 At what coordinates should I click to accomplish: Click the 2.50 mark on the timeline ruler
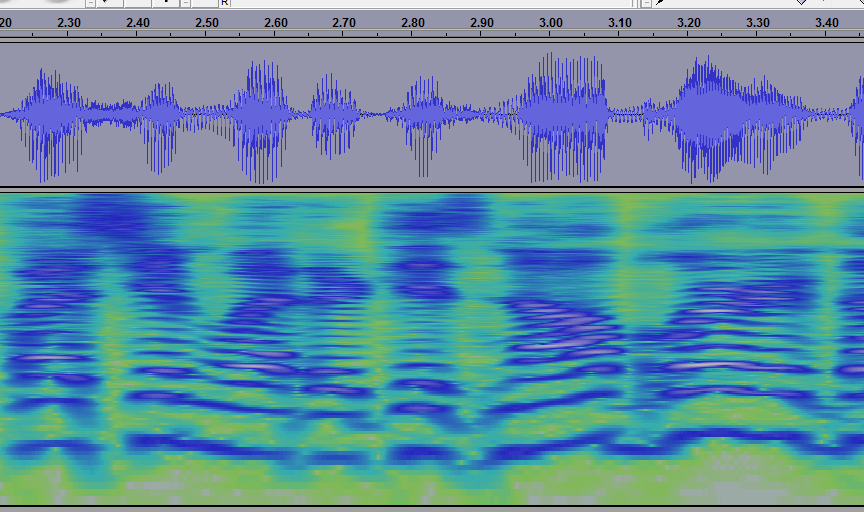point(207,23)
